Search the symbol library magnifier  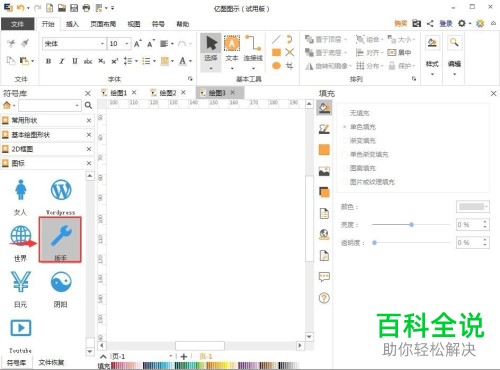pos(88,106)
